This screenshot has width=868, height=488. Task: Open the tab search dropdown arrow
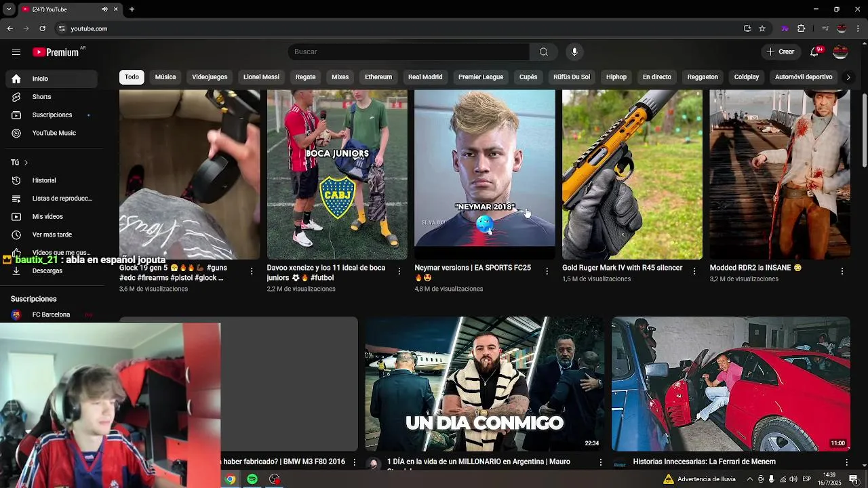pos(8,9)
